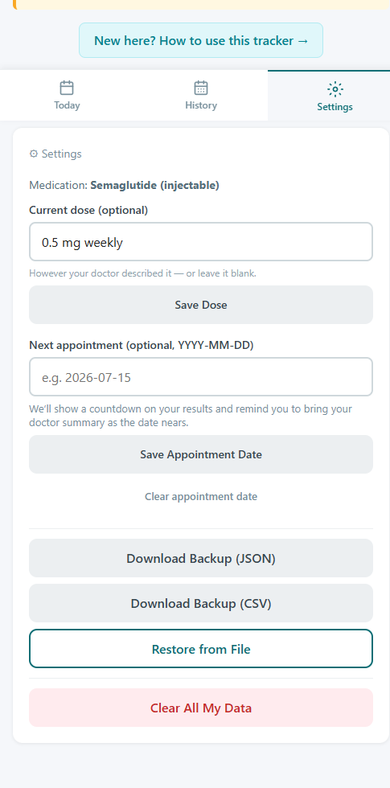Click the small gear icon beside Settings heading
The width and height of the screenshot is (390, 788).
(x=34, y=154)
